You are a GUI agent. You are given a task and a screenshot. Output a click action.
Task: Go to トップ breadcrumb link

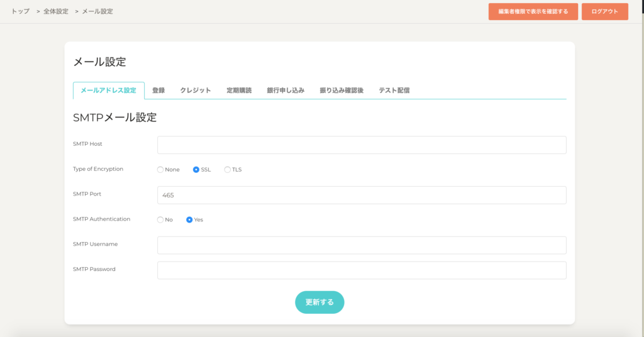pyautogui.click(x=20, y=11)
